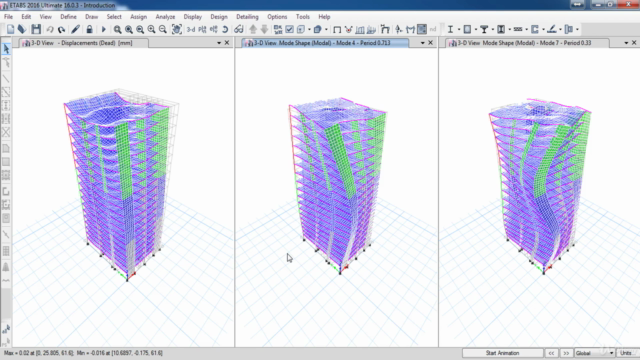Toggle the model Lock icon
640x360 pixels.
tap(89, 29)
